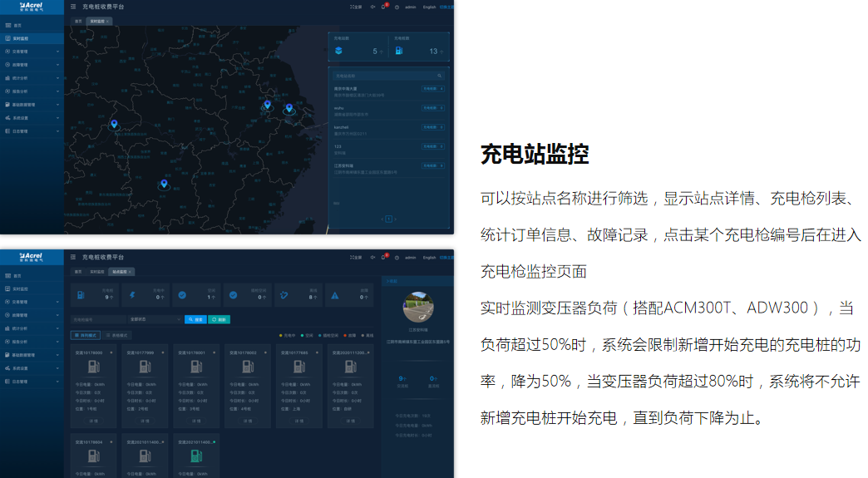Click charger icon of pile 交流10177685
868x478 pixels.
(x=299, y=367)
